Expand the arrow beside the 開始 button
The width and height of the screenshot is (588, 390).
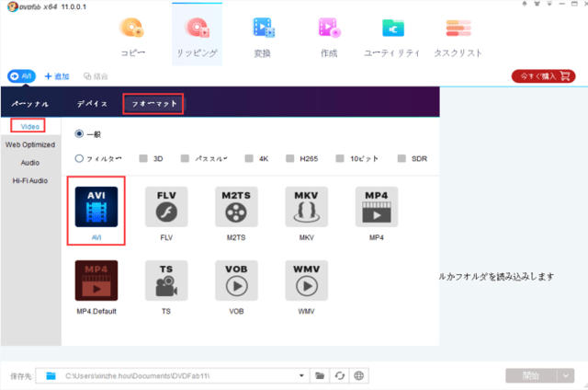point(567,375)
